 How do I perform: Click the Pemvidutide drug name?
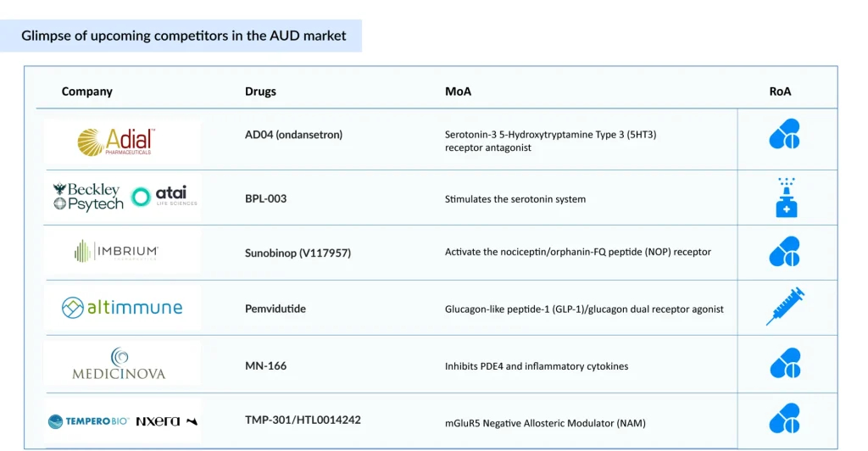[x=275, y=309]
